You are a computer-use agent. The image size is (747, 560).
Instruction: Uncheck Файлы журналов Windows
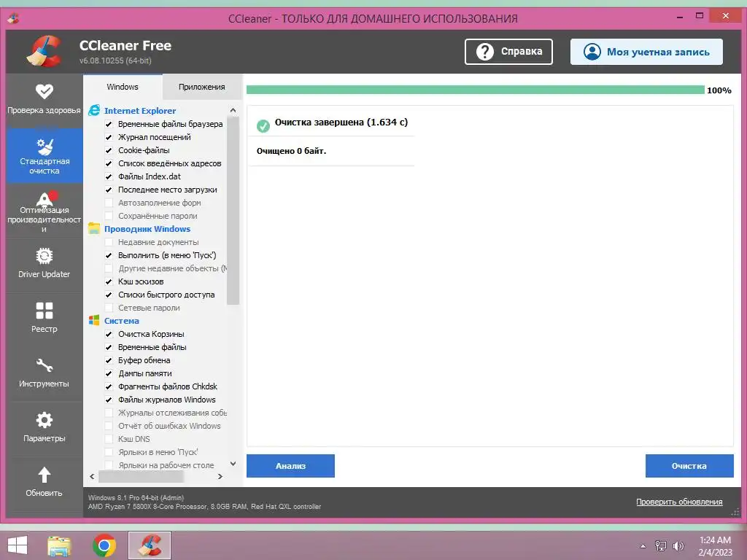109,400
